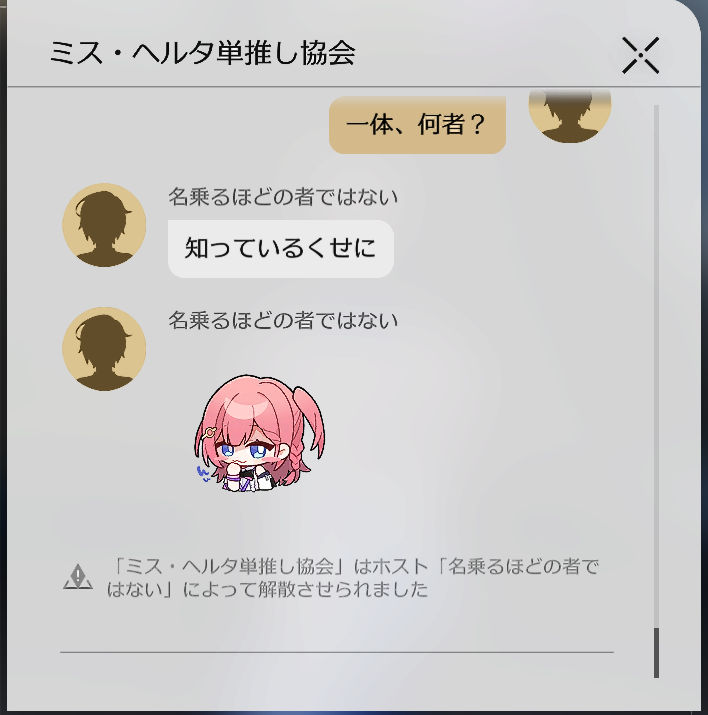Screen dimensions: 708x715
Task: Select the 知っているくせに message bubble
Action: pos(281,249)
